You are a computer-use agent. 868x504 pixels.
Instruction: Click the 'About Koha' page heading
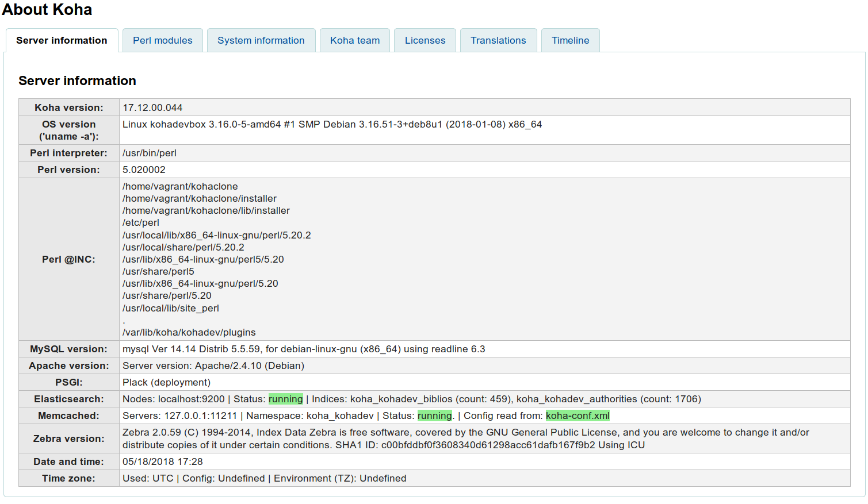[x=47, y=10]
